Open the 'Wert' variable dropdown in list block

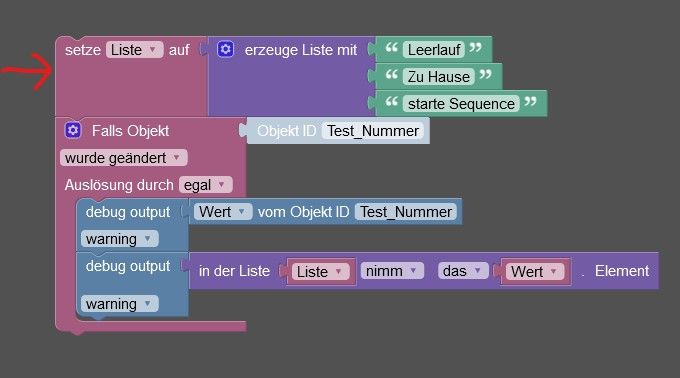(535, 272)
